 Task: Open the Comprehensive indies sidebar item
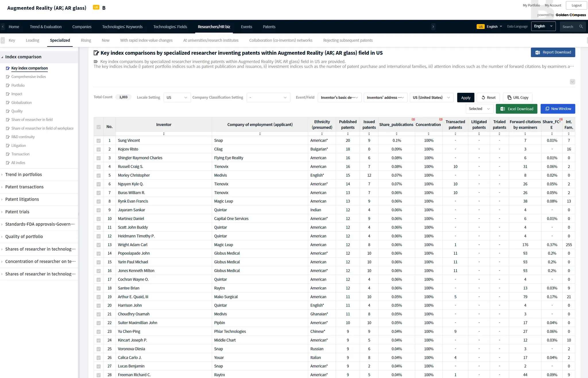coord(28,77)
